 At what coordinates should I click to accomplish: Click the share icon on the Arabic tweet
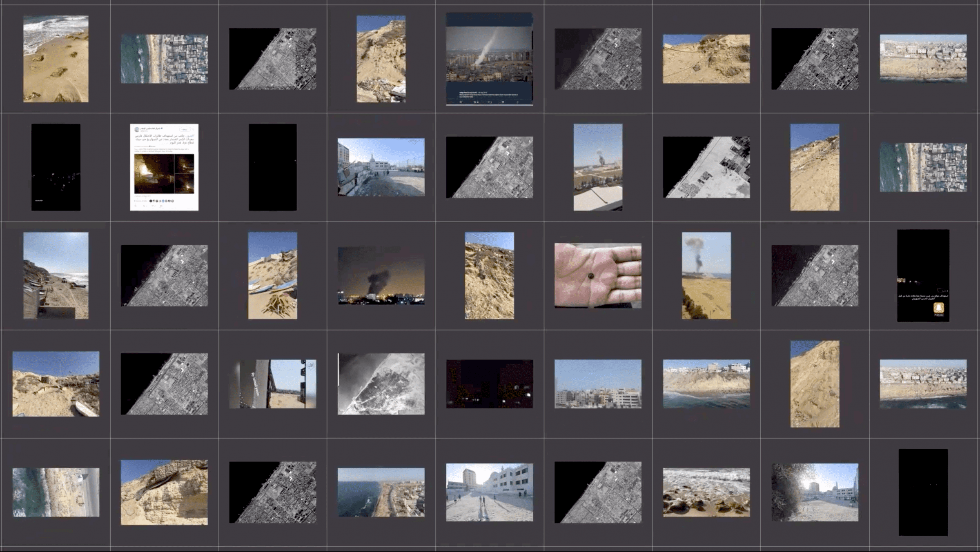pyautogui.click(x=160, y=206)
